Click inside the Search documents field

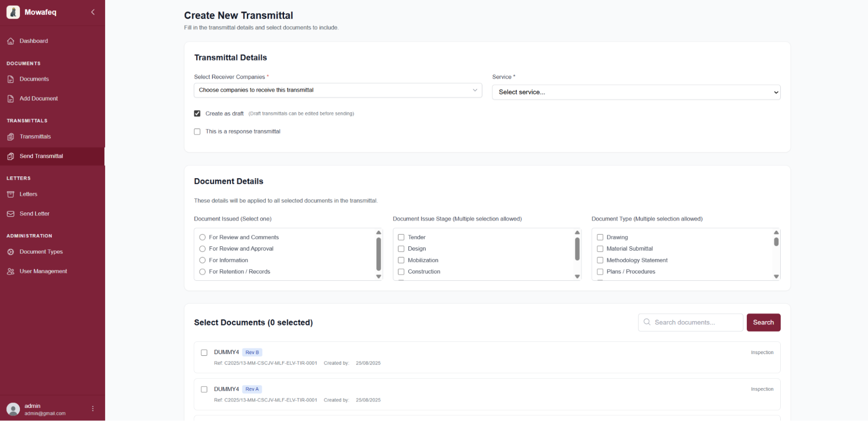(x=690, y=322)
